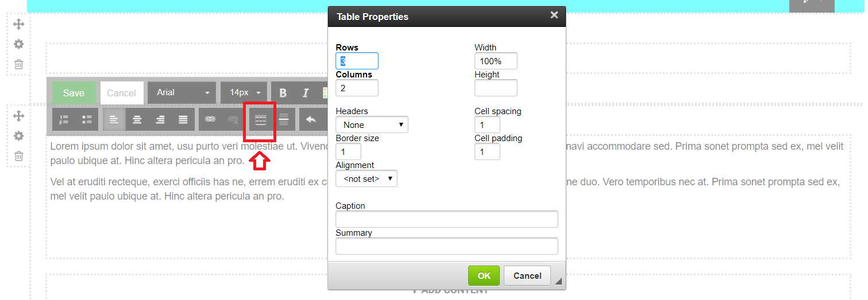Save the text block edits
868x300 pixels.
click(x=74, y=93)
